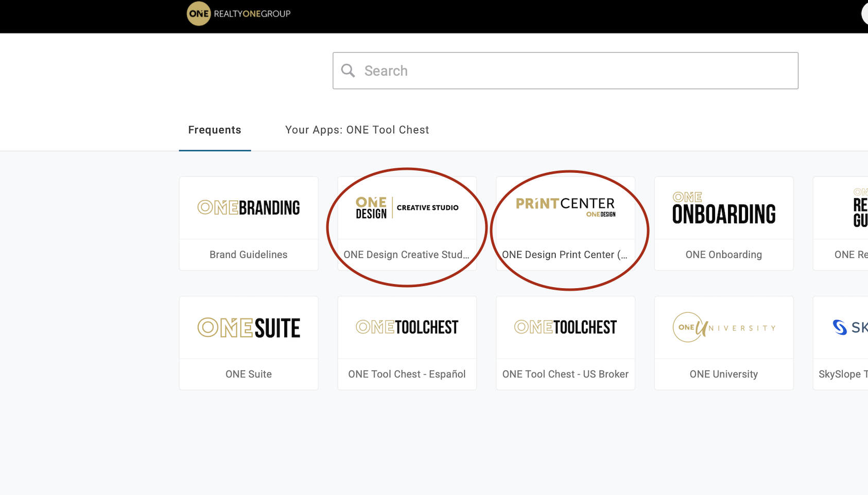Open the ONE Onboarding logo tile
This screenshot has width=868, height=495.
click(x=724, y=208)
